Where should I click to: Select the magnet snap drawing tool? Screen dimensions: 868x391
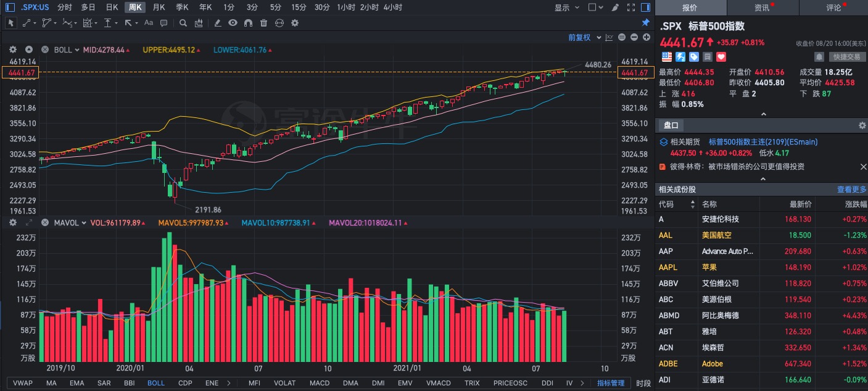pyautogui.click(x=248, y=23)
